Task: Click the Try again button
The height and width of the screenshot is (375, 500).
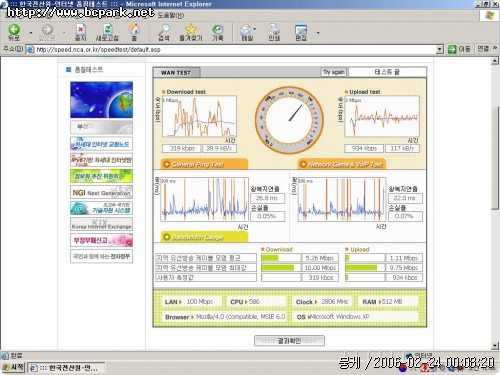Action: 334,72
